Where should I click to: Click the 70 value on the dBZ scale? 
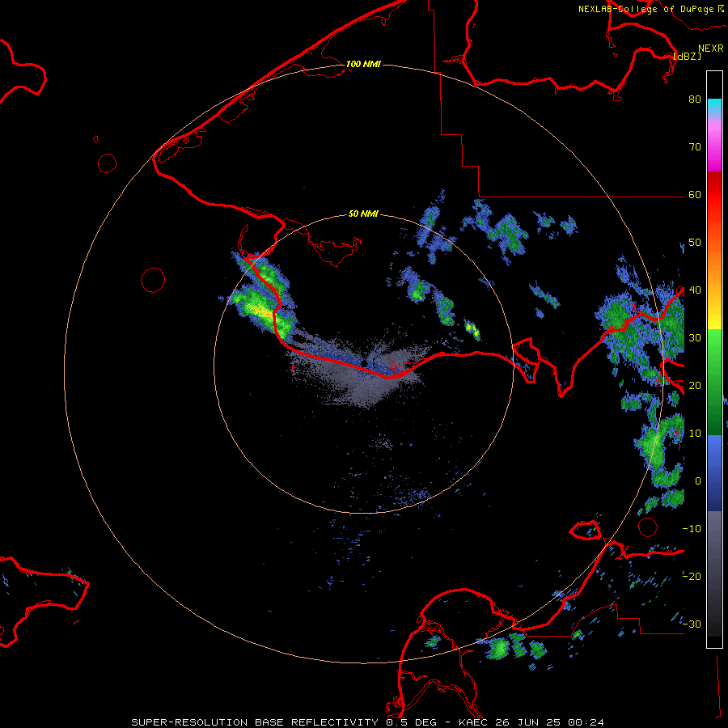695,147
